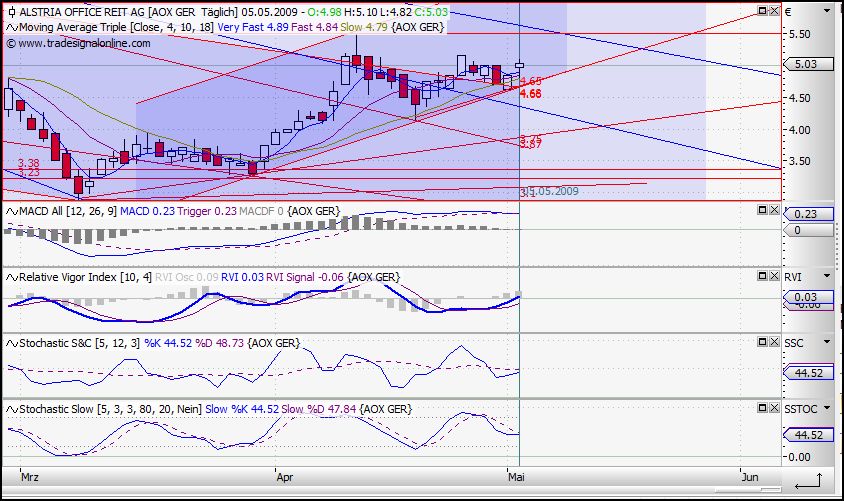Select the Slow 4.79 legend entry
Viewport: 844px width, 501px height.
tap(364, 27)
